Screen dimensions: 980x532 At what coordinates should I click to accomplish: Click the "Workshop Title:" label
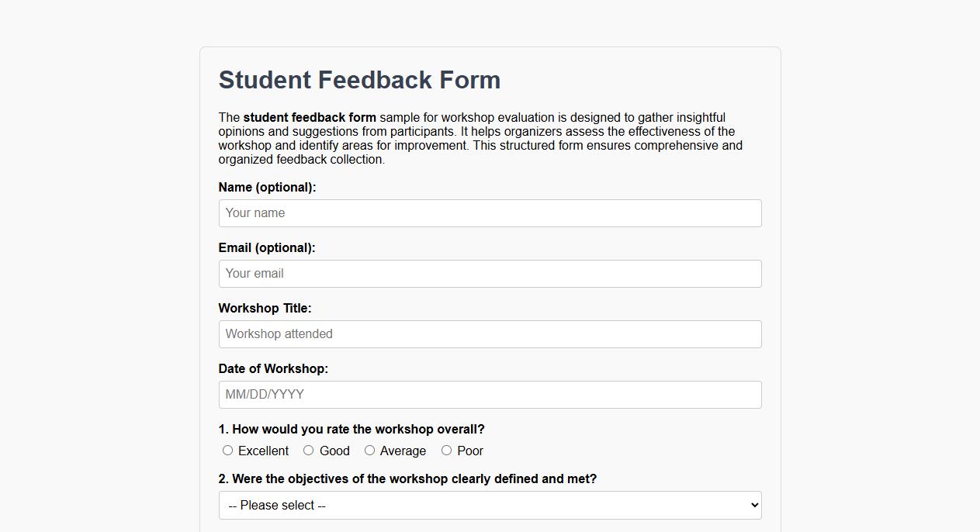265,308
